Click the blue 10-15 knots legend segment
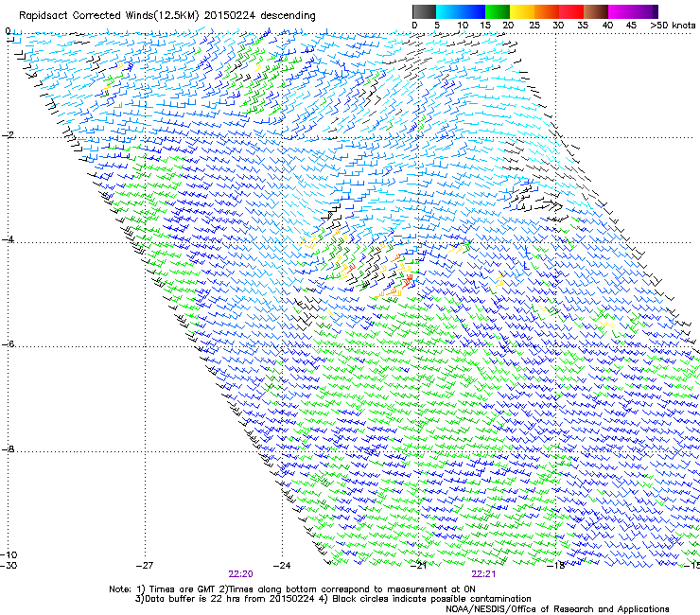700x615 pixels. click(473, 11)
